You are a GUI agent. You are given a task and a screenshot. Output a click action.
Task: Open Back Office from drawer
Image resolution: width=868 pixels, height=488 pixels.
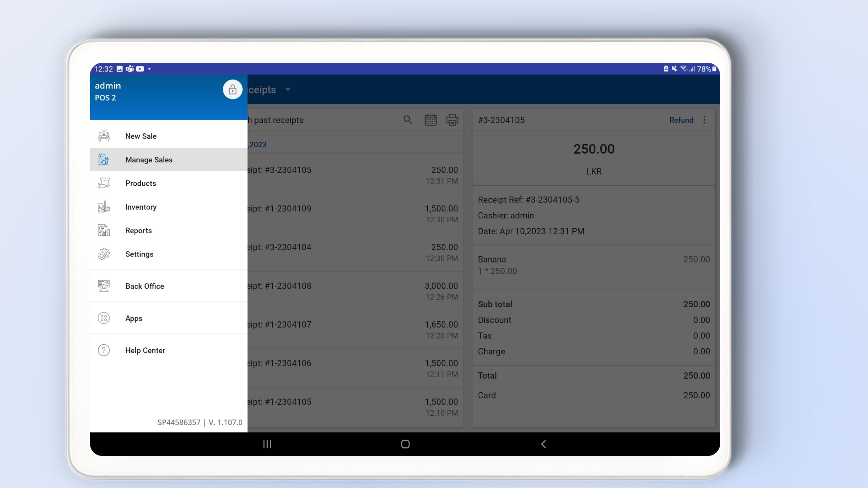pyautogui.click(x=145, y=286)
